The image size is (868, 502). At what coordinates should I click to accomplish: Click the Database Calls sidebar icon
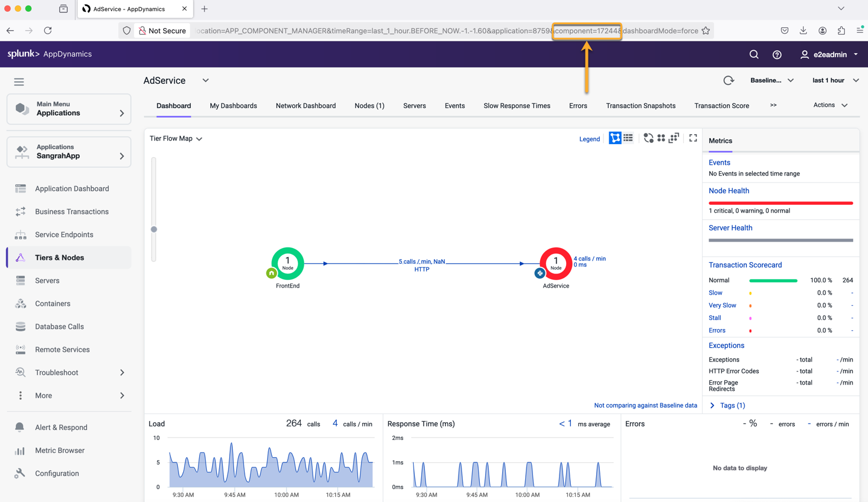tap(21, 327)
